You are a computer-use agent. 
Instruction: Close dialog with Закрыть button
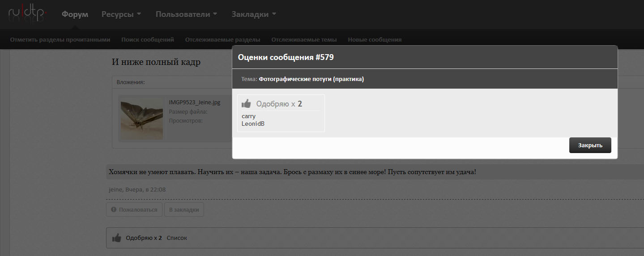(x=590, y=145)
